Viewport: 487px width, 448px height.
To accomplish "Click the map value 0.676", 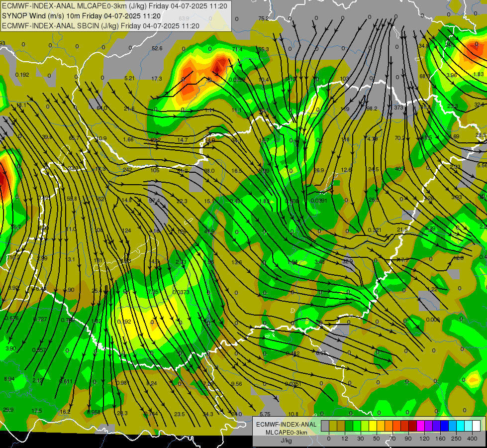I will tap(12, 318).
